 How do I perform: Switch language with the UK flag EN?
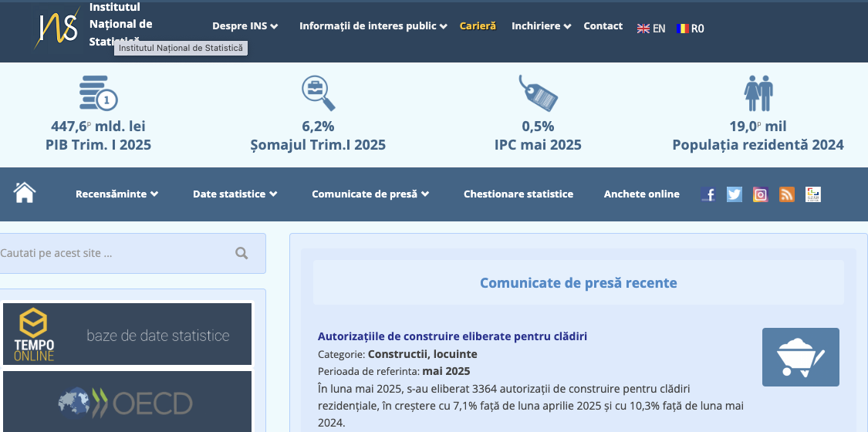(x=651, y=29)
